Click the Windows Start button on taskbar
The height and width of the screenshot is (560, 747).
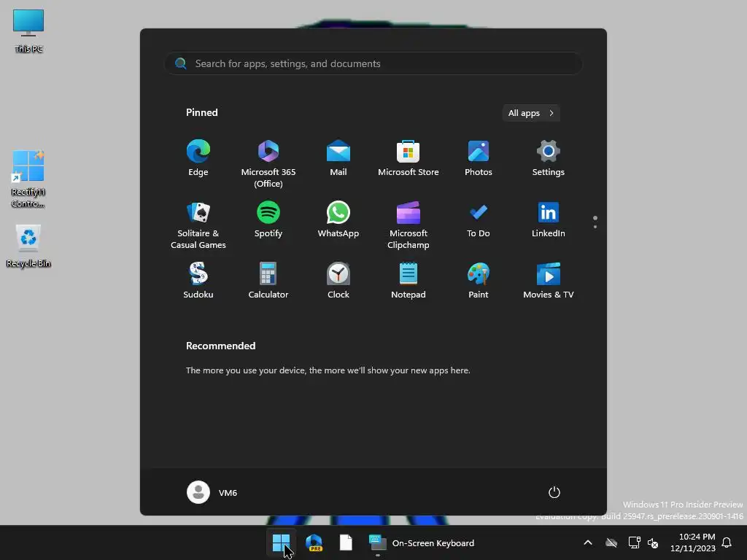tap(281, 542)
